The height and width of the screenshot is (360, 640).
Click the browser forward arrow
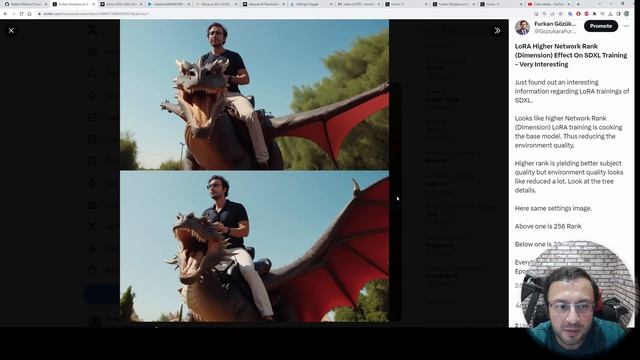pyautogui.click(x=13, y=14)
